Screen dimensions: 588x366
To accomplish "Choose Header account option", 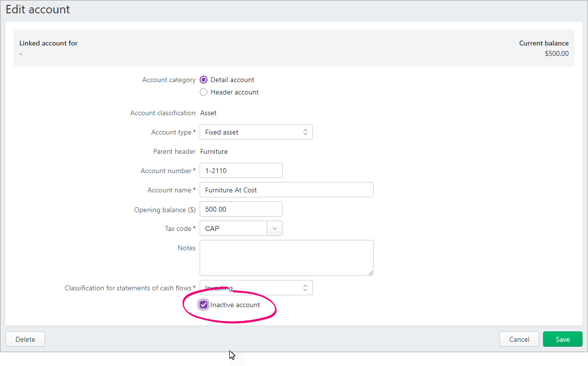I will [x=204, y=92].
